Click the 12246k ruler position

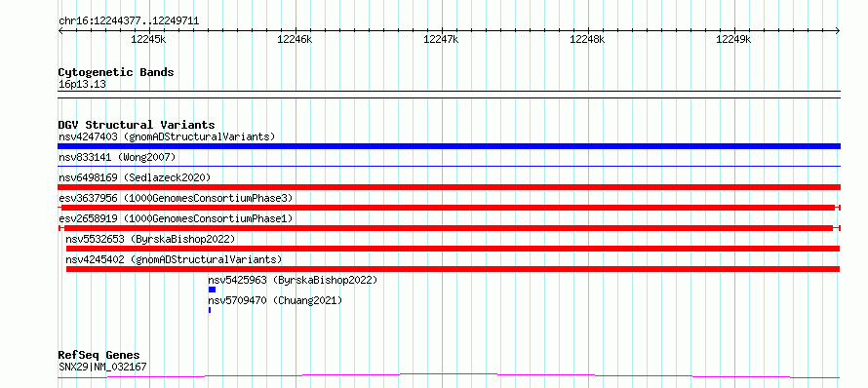(295, 39)
